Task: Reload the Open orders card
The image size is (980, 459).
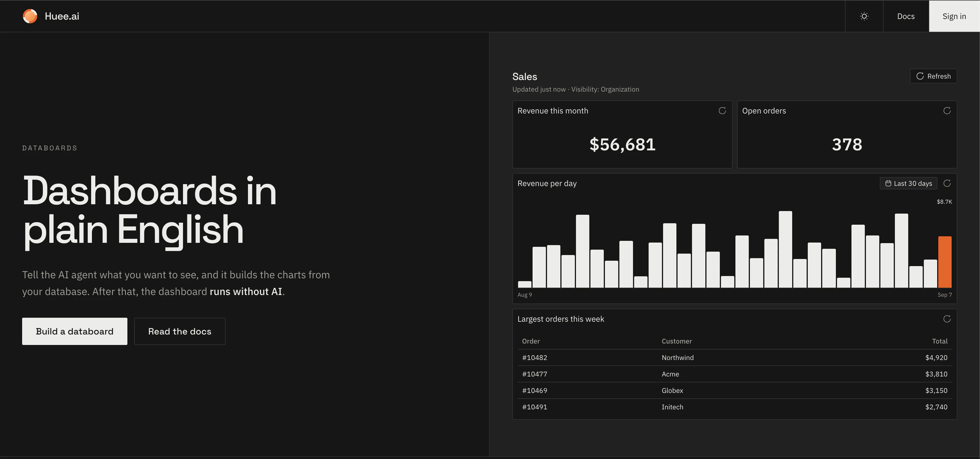Action: [x=947, y=111]
